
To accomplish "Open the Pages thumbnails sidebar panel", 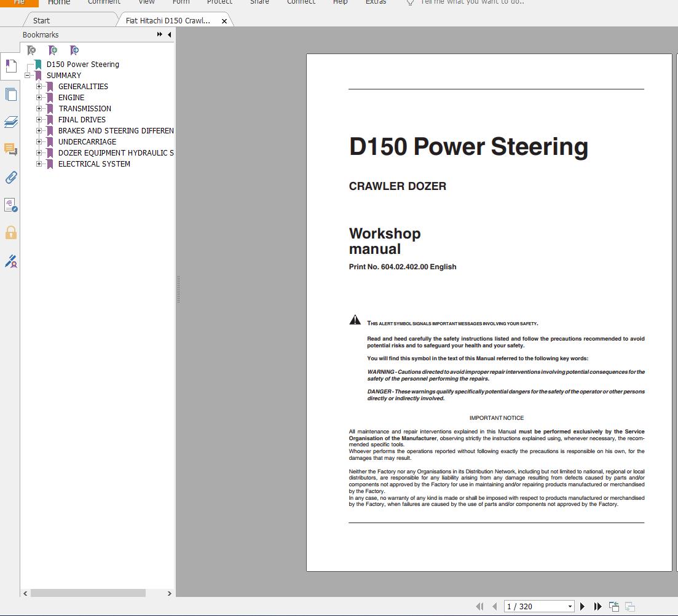I will pos(11,94).
